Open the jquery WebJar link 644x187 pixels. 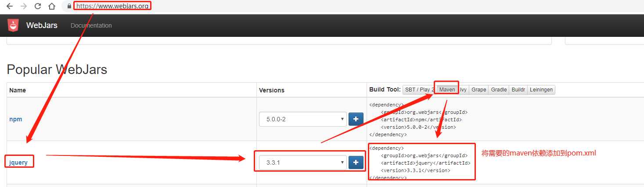coord(18,162)
